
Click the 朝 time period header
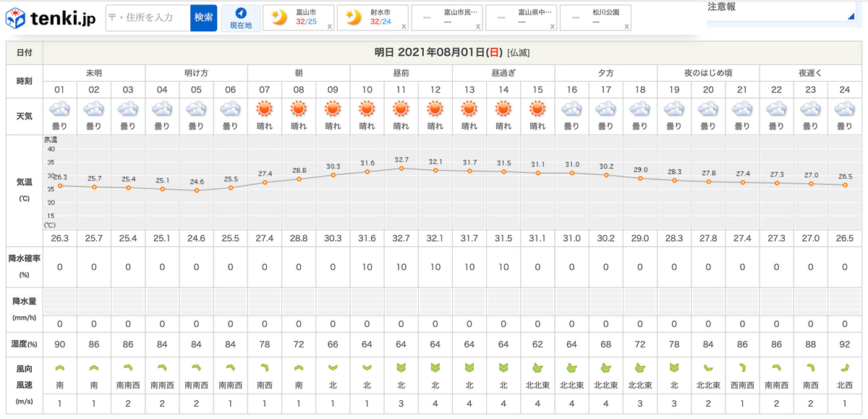[299, 73]
